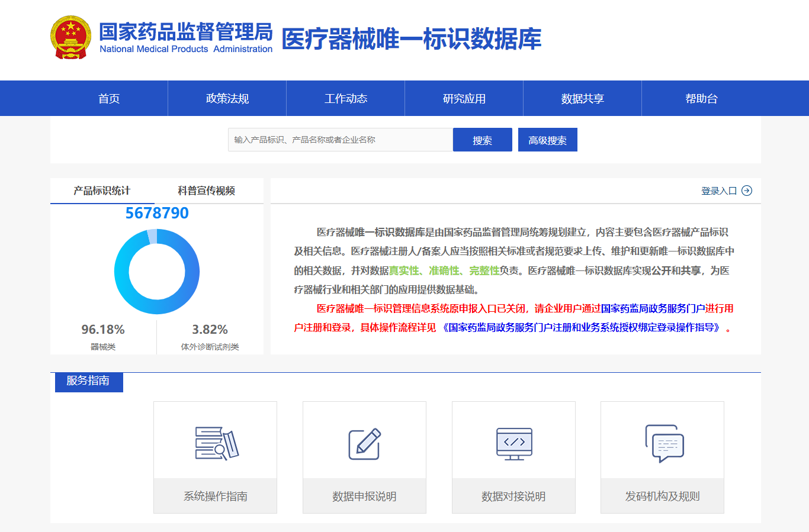This screenshot has height=532, width=809.
Task: Switch to 科普宣传视频 tab
Action: [x=206, y=191]
